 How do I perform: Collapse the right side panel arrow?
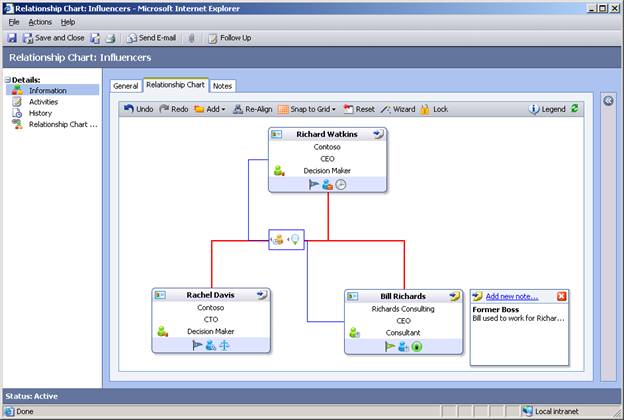pos(608,101)
